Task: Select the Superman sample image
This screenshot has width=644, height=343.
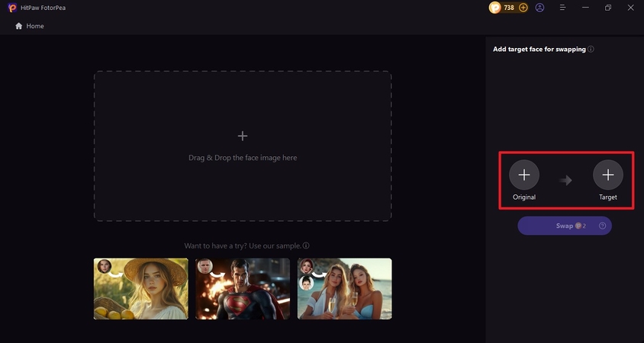Action: point(243,289)
